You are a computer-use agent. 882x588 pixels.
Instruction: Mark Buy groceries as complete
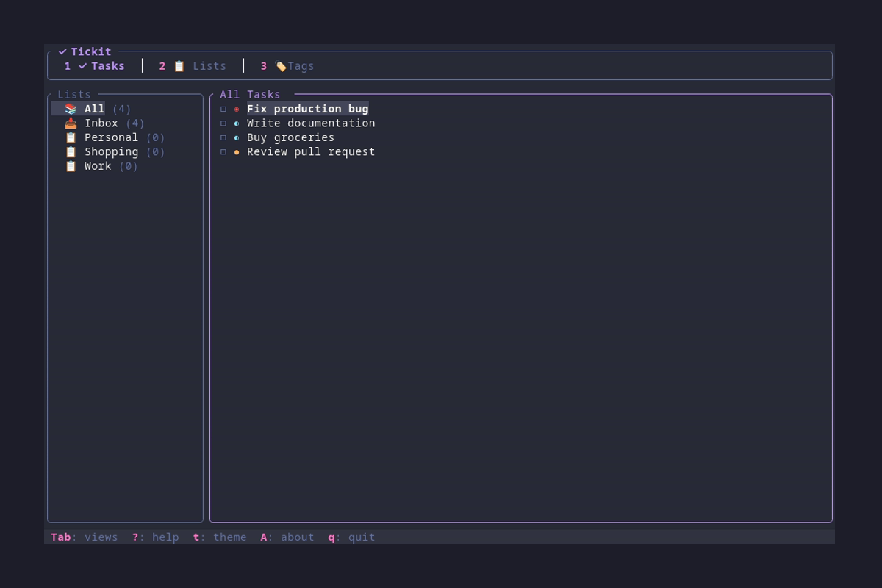tap(223, 137)
